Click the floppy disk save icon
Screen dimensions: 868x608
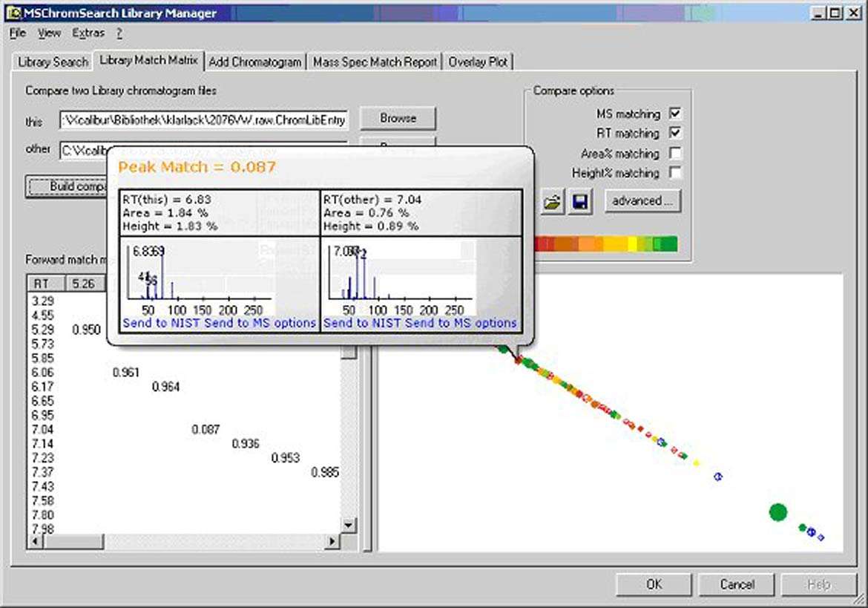coord(580,202)
